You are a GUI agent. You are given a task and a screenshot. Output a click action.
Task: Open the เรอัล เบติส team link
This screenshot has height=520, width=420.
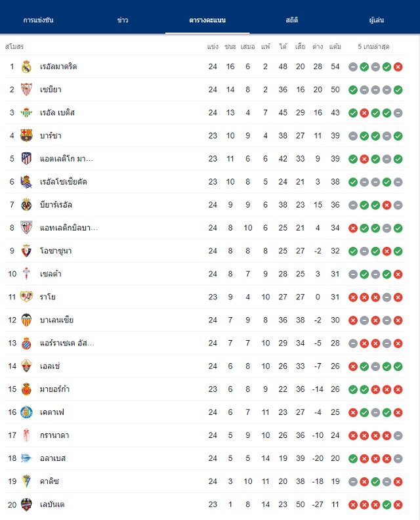pyautogui.click(x=57, y=113)
